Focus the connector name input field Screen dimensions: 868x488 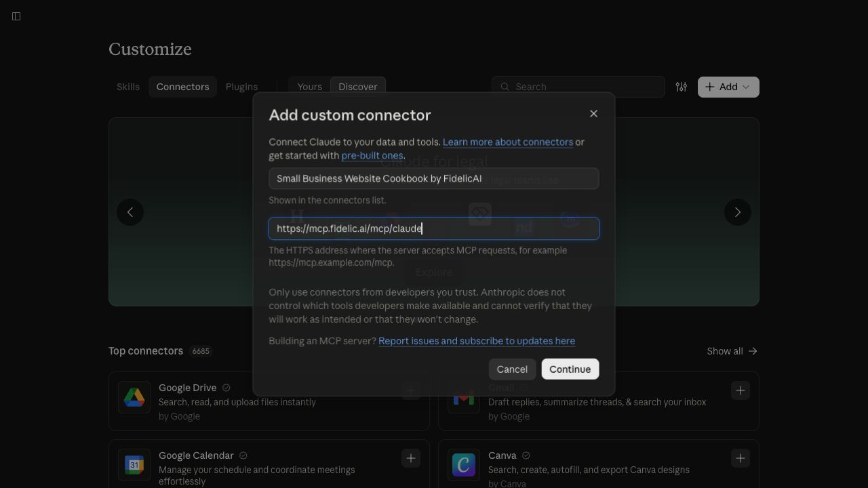coord(434,179)
